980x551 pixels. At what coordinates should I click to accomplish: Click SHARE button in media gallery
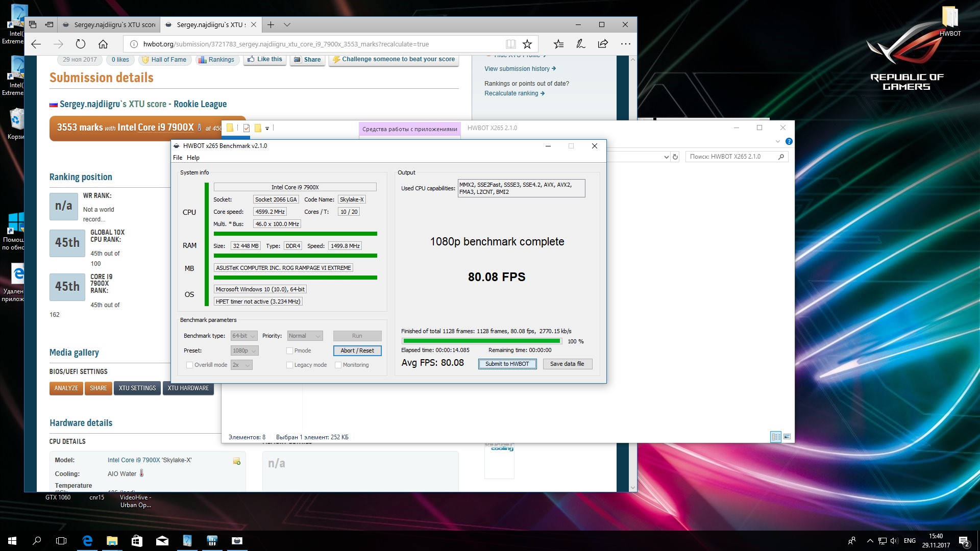pos(99,388)
